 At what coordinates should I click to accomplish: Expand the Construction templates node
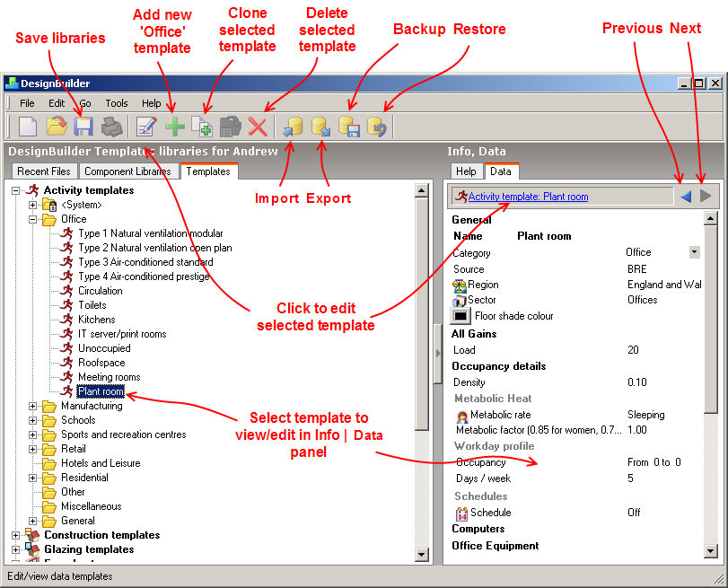tap(15, 535)
